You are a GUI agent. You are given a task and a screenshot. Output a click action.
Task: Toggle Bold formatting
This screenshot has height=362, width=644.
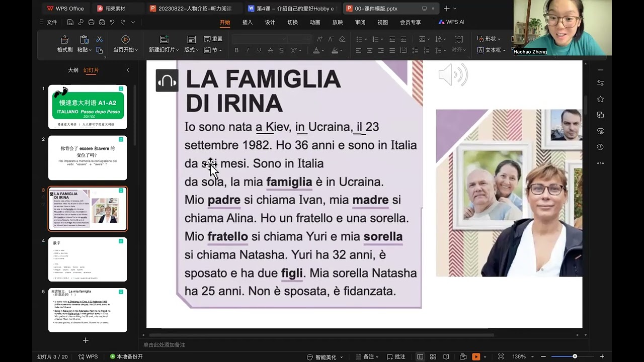(x=236, y=50)
